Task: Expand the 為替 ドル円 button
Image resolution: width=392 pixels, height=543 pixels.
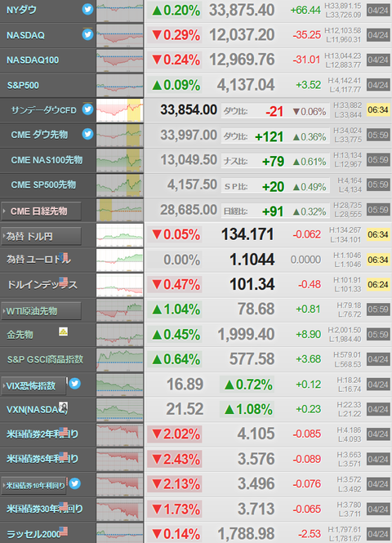Action: point(41,237)
